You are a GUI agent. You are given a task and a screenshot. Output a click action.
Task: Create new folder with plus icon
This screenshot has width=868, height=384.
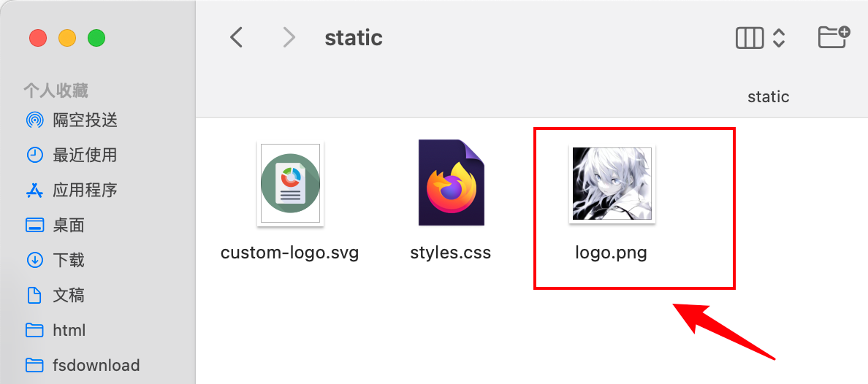pos(834,37)
